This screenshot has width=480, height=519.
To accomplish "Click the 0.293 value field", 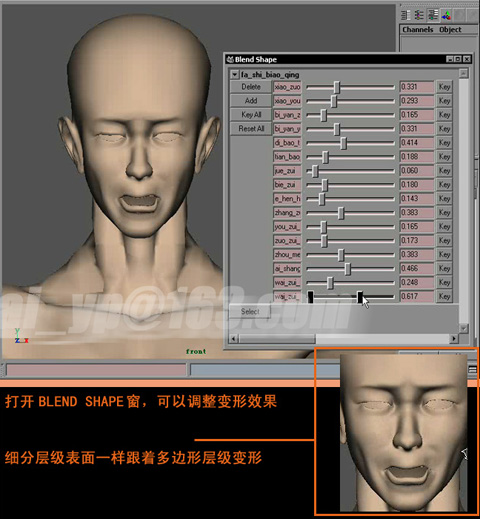I will click(417, 101).
